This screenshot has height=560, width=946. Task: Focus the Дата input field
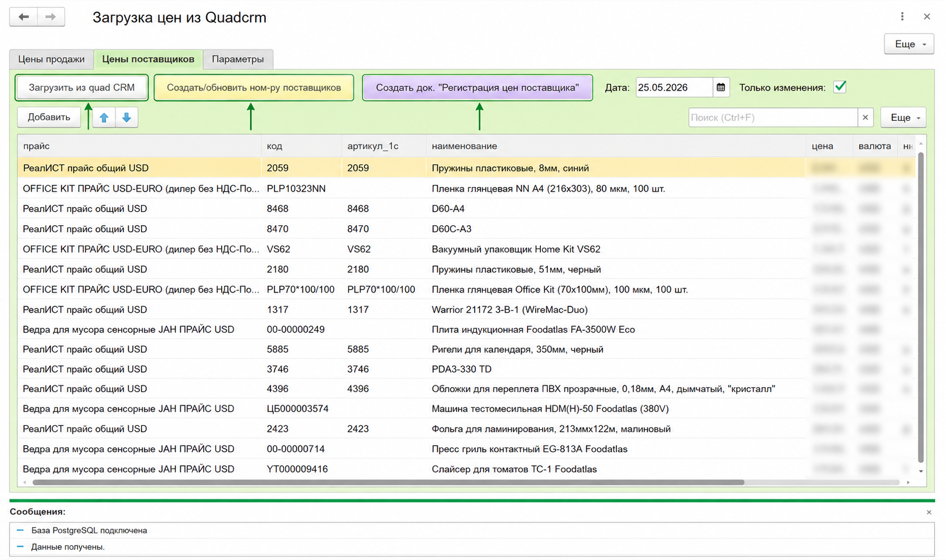tap(674, 88)
